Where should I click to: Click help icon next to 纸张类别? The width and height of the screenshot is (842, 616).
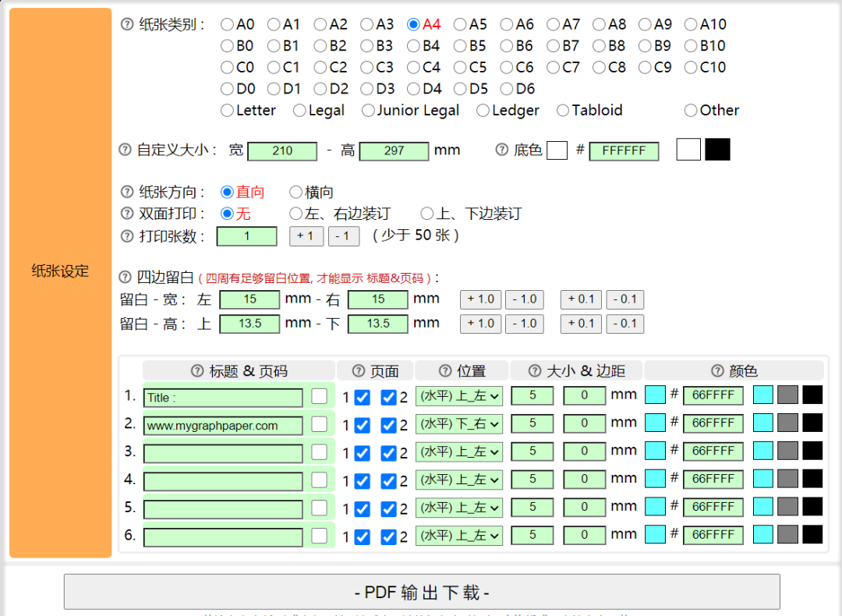point(127,24)
